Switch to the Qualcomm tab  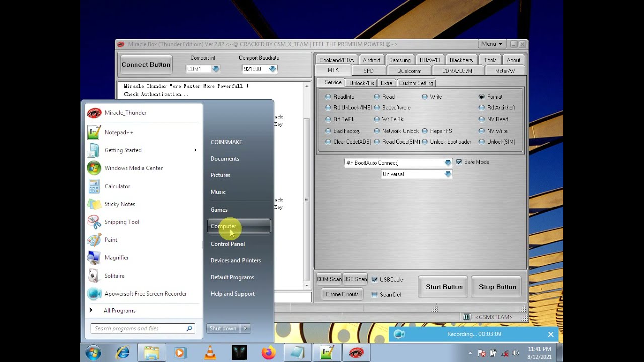[x=409, y=71]
